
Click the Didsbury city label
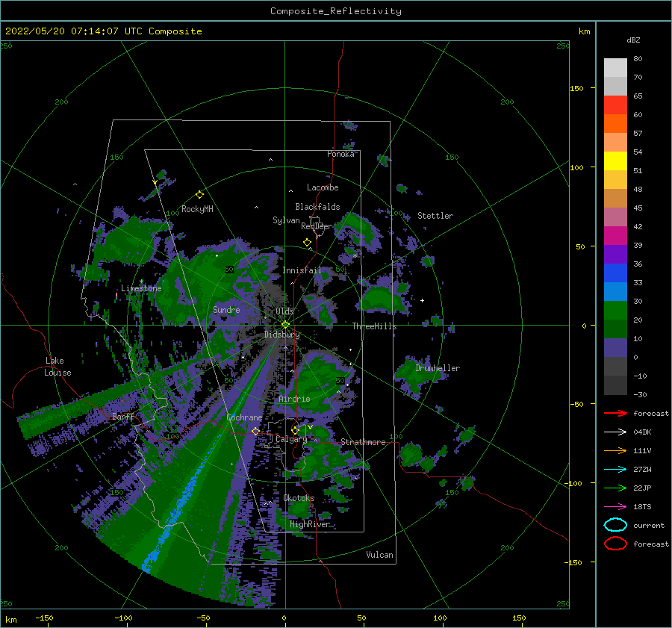click(x=282, y=335)
